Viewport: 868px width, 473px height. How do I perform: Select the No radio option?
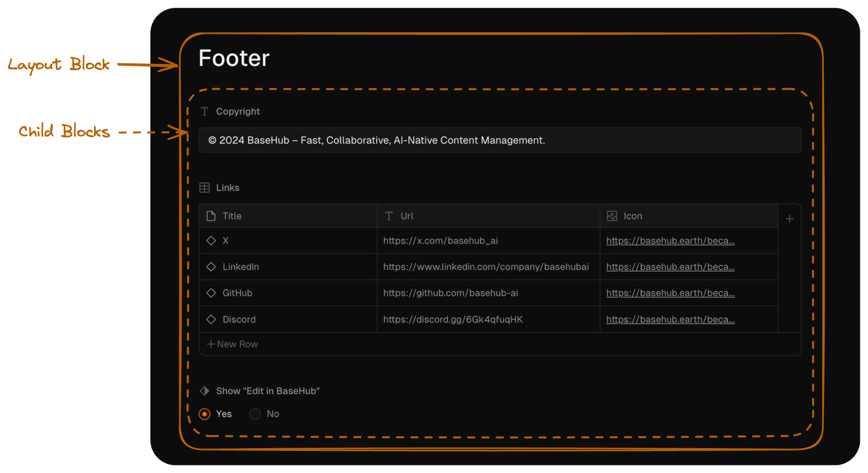[x=255, y=414]
